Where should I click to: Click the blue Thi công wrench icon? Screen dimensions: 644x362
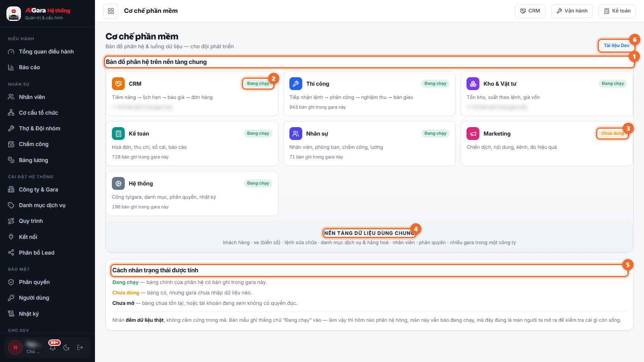coord(296,84)
